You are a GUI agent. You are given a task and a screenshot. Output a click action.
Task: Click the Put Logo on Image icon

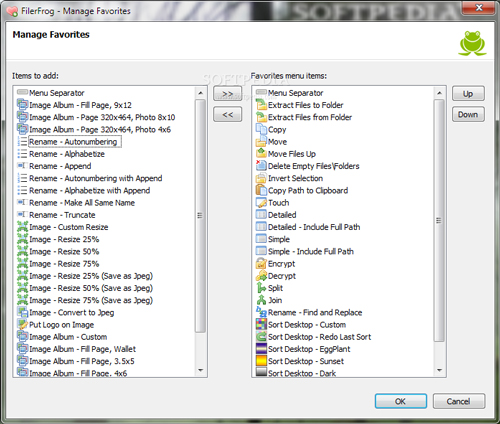click(x=22, y=325)
